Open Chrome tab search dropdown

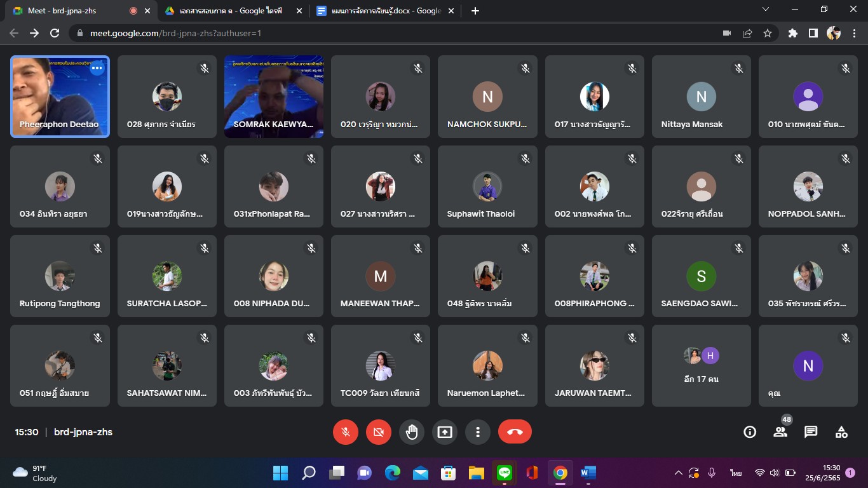(766, 9)
